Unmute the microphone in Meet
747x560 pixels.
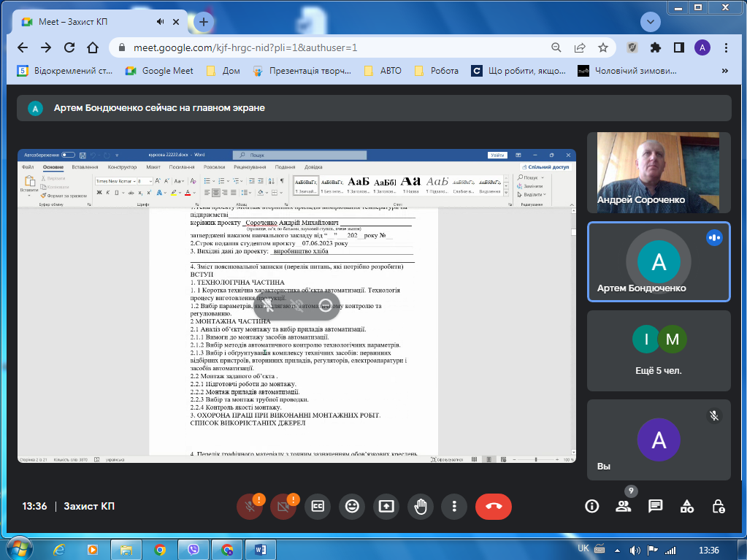[249, 506]
